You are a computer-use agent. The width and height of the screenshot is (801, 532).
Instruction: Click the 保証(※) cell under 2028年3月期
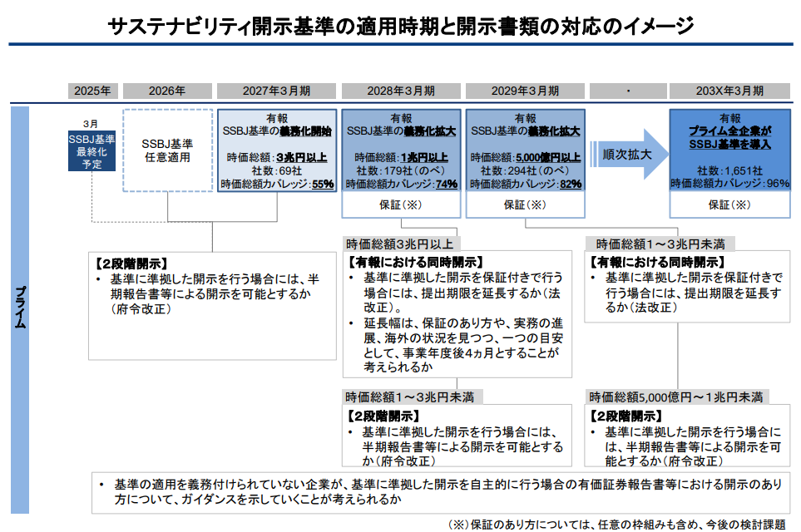coord(401,204)
